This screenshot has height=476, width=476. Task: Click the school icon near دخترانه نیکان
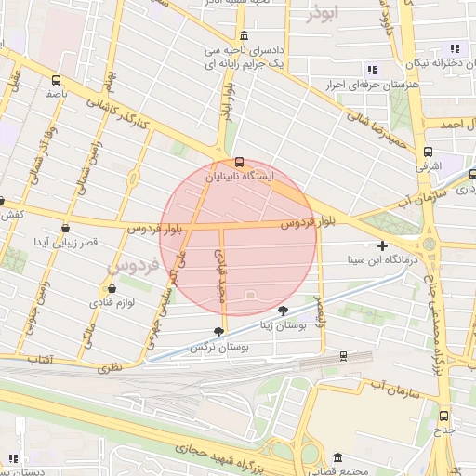coord(455,48)
